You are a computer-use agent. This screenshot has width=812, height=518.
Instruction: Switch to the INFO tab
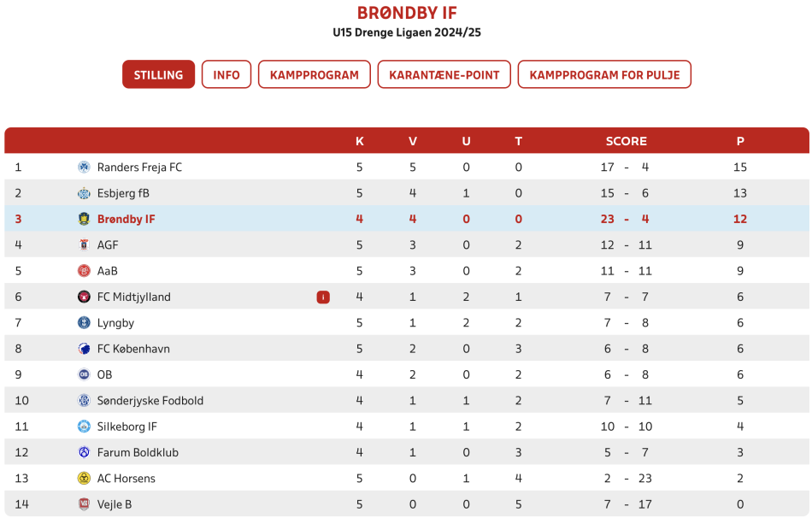pos(227,74)
